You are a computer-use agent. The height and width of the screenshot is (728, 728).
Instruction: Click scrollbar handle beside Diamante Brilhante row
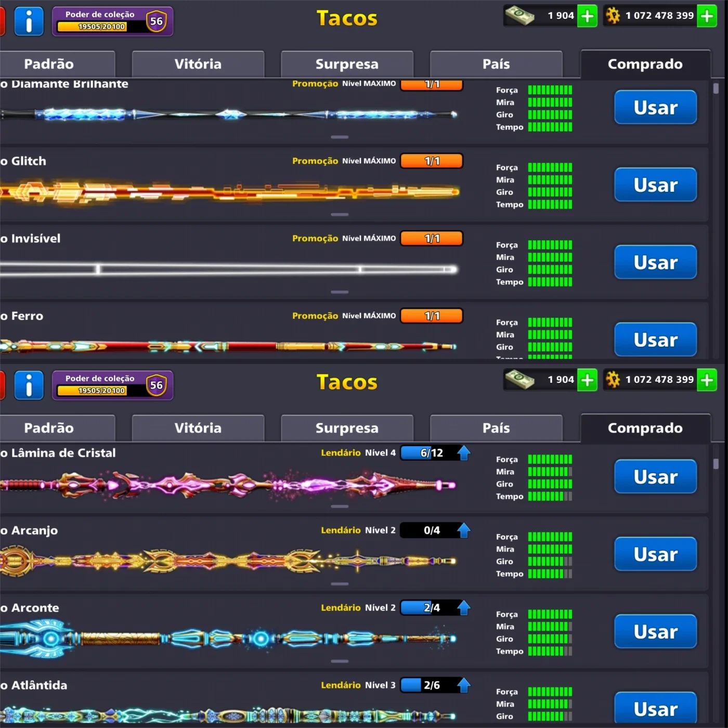(x=716, y=88)
